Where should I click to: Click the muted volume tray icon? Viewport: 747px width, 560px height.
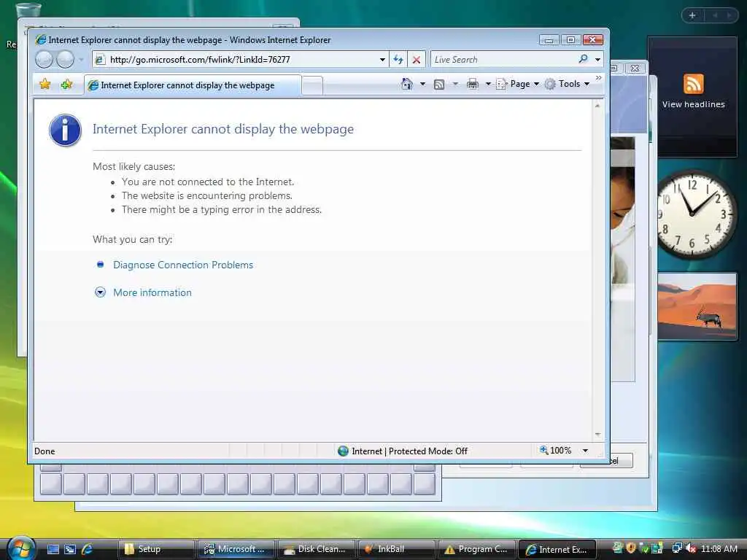click(x=692, y=548)
